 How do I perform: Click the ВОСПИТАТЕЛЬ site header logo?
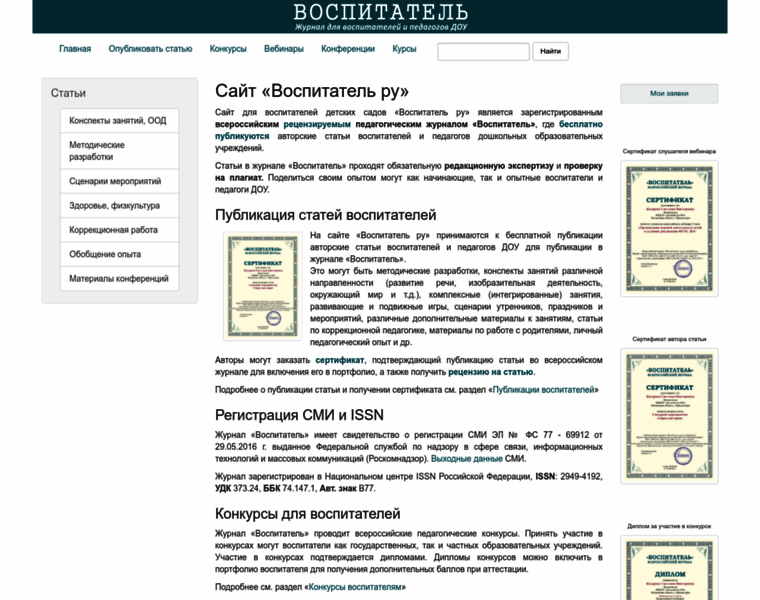380,16
